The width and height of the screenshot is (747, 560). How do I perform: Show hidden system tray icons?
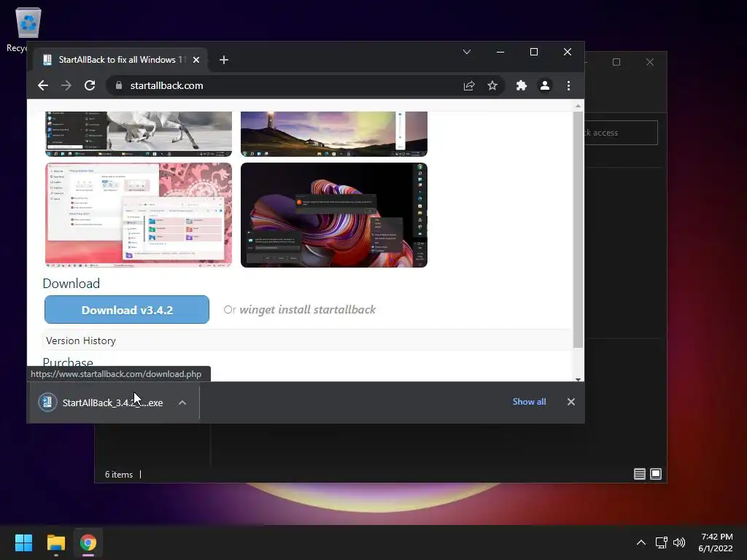tap(641, 542)
